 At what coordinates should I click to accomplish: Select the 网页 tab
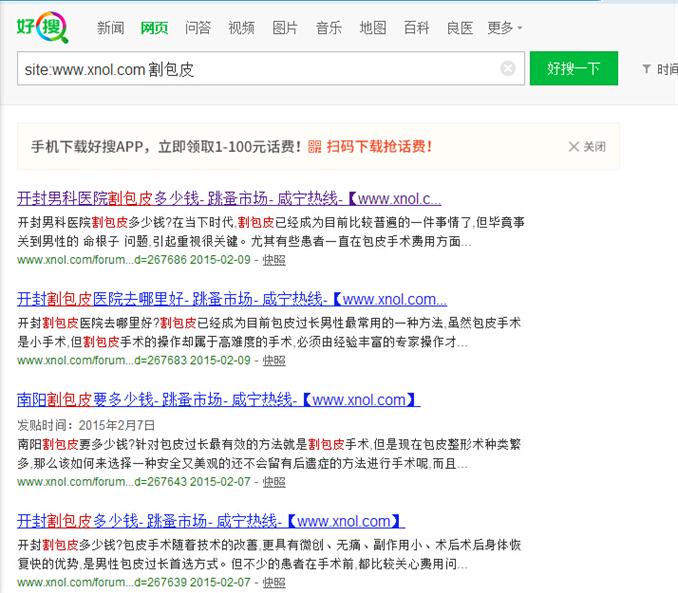[154, 28]
